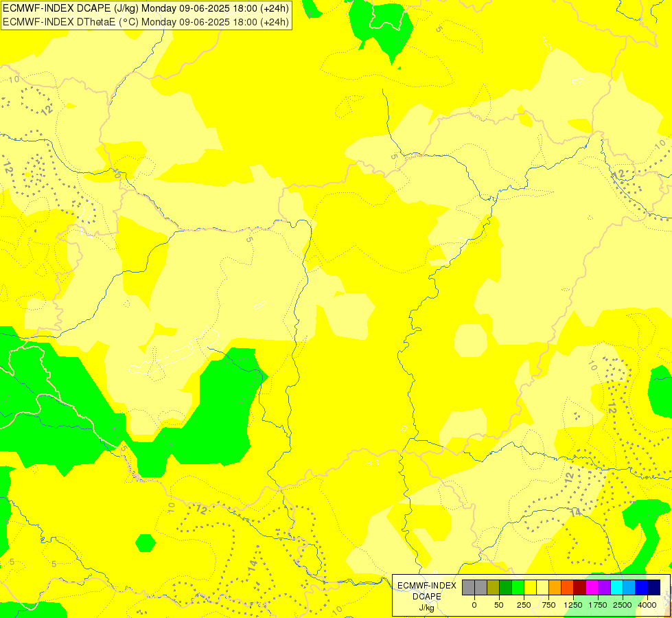
Task: Pick the navy legend swatch
Action: [x=654, y=588]
